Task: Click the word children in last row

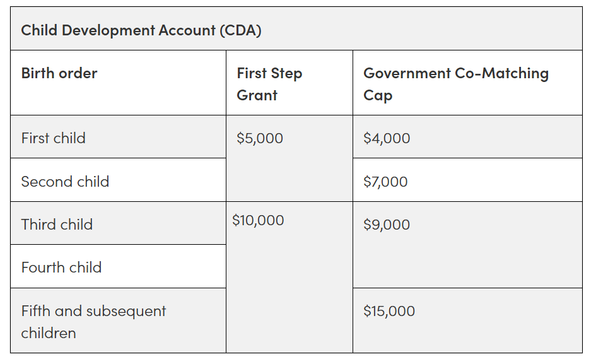Action: pyautogui.click(x=49, y=333)
